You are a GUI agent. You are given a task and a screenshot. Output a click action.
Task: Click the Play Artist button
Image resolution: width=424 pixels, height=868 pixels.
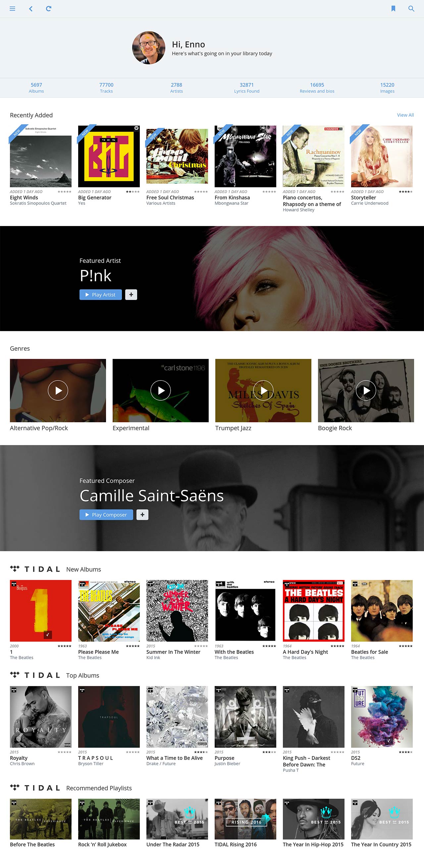point(100,295)
